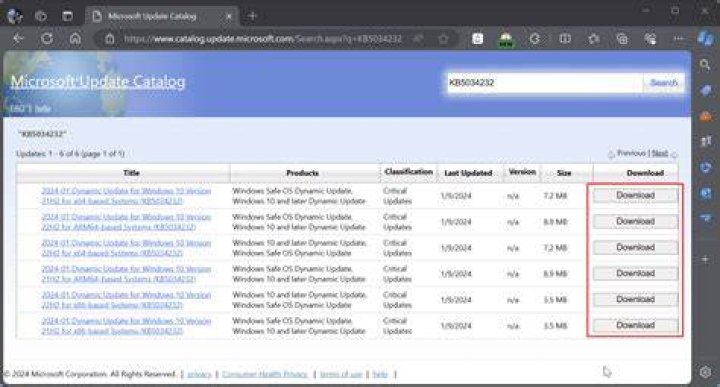Viewport: 720px width, 387px height.
Task: Open the sidebar orange tools icon
Action: [706, 116]
